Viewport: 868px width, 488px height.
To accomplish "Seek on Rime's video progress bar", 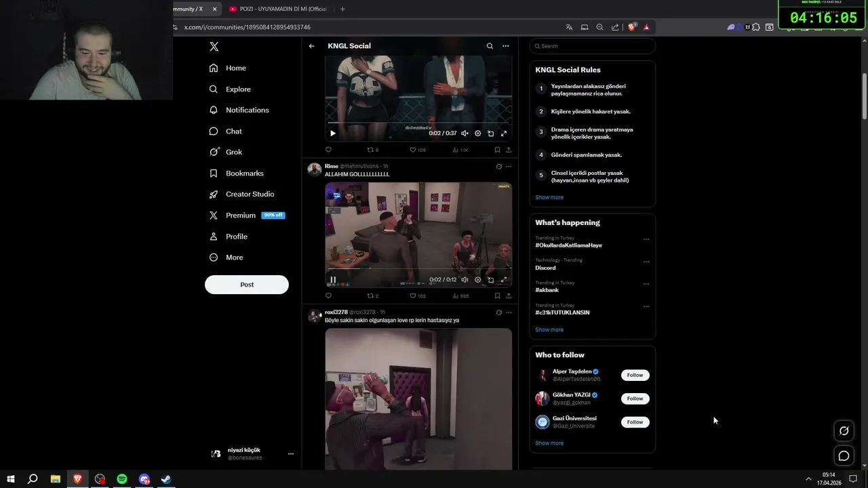I will [x=418, y=269].
